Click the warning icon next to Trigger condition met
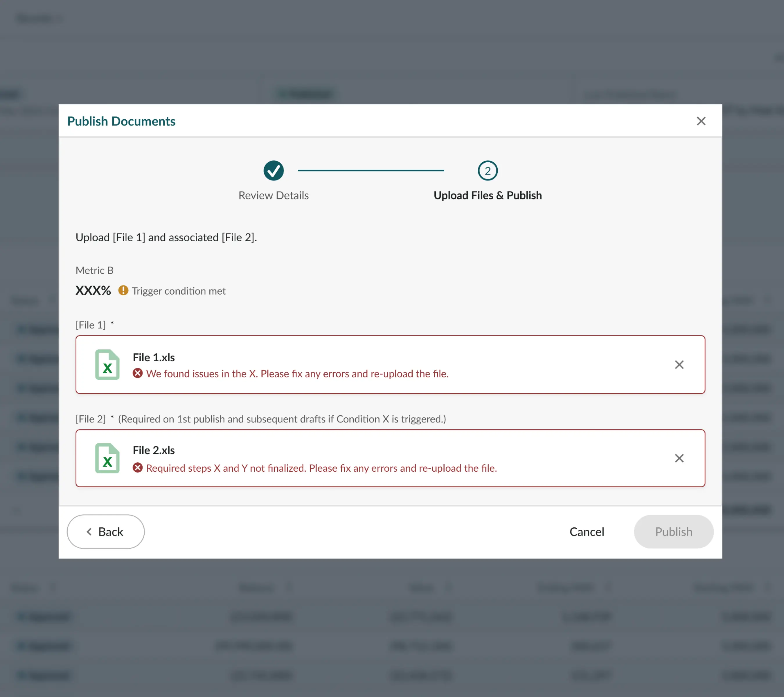784x697 pixels. point(123,291)
